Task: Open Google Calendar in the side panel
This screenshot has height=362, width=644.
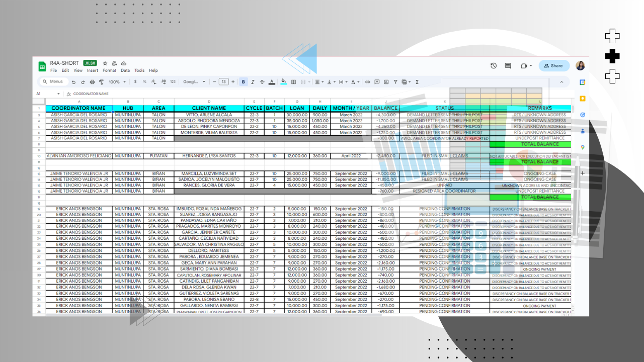Action: pos(582,82)
